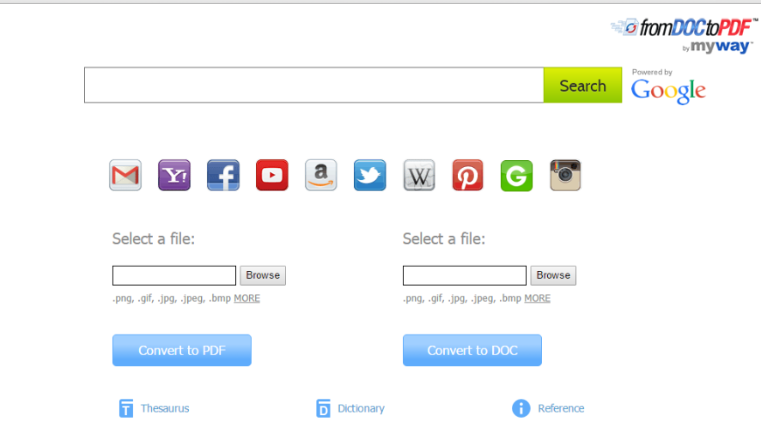
Task: Open the Facebook shortcut icon
Action: (x=223, y=175)
